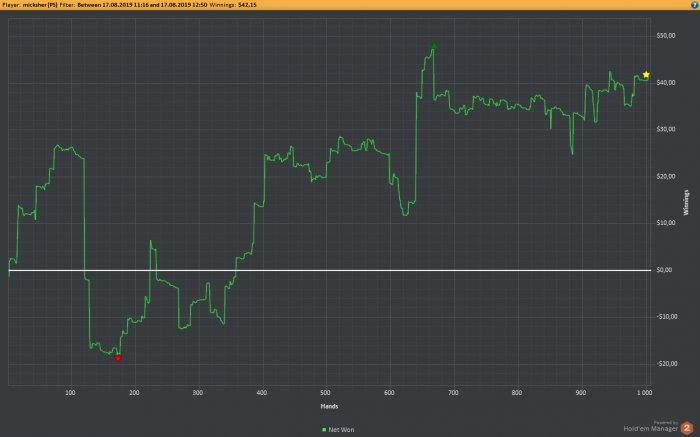Click the Hold'em Manager 2 logo

point(658,428)
